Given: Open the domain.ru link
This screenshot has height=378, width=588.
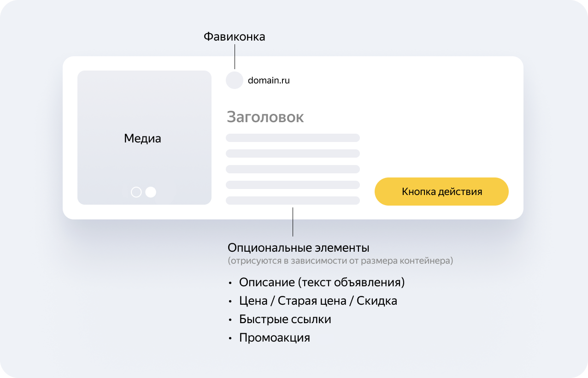Looking at the screenshot, I should coord(269,80).
